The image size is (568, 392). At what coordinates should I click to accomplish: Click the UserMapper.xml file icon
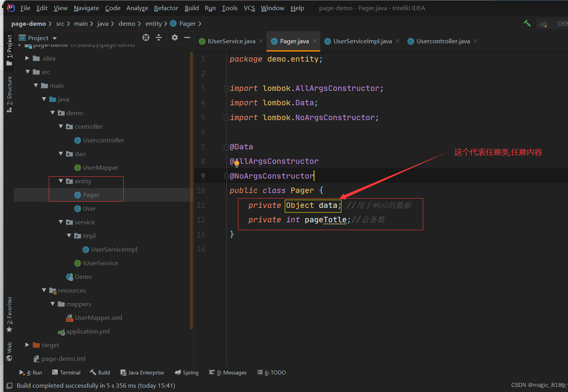pyautogui.click(x=69, y=318)
